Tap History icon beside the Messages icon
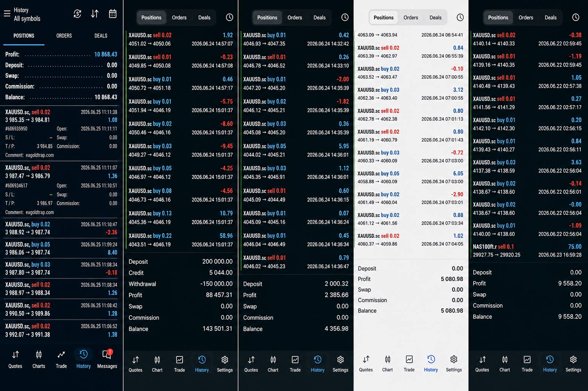 [83, 359]
